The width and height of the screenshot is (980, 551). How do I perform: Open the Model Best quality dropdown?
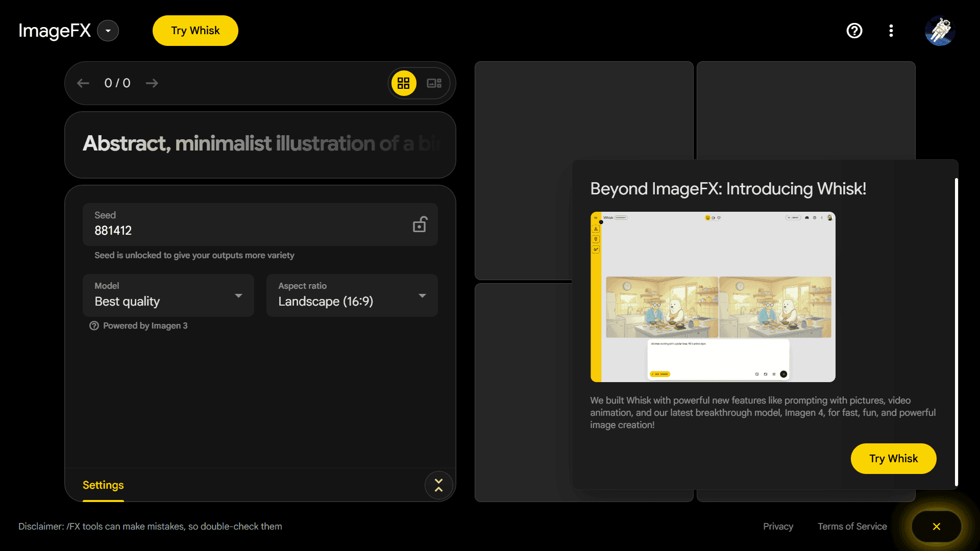point(168,295)
